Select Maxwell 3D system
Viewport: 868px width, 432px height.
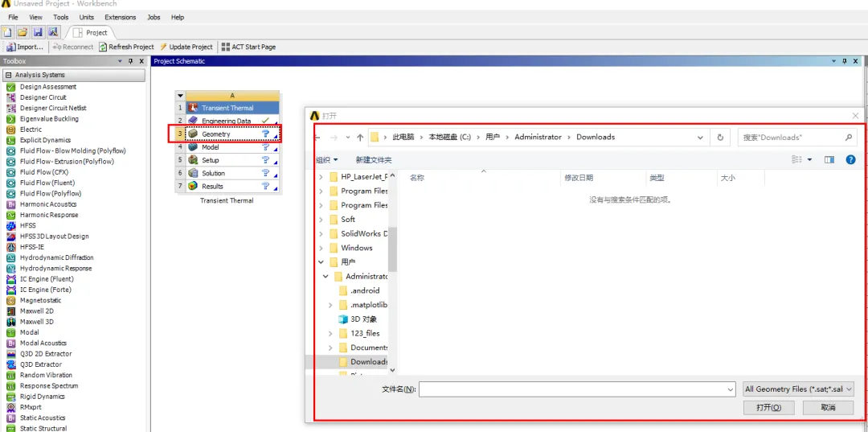click(37, 322)
